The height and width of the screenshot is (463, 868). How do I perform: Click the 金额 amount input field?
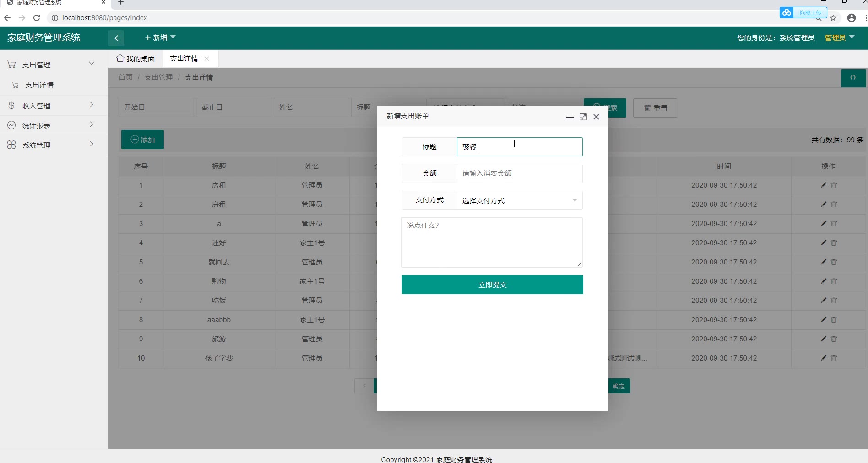click(x=520, y=173)
